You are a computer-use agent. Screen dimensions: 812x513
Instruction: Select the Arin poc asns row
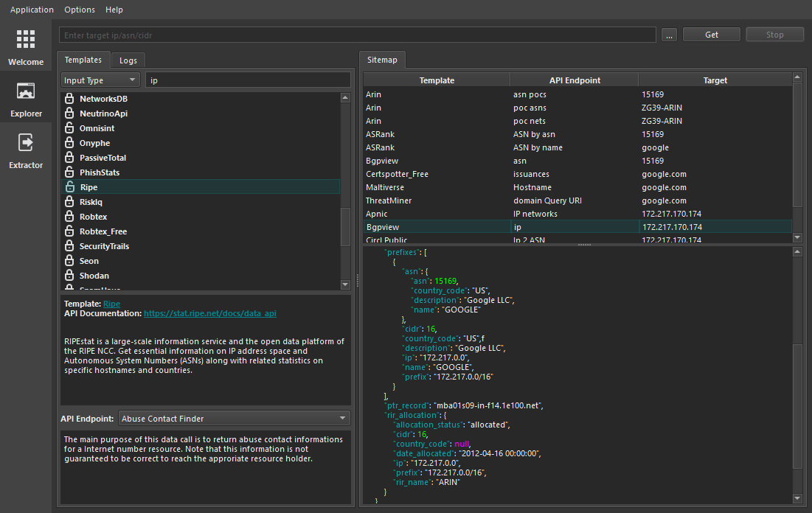(x=577, y=108)
